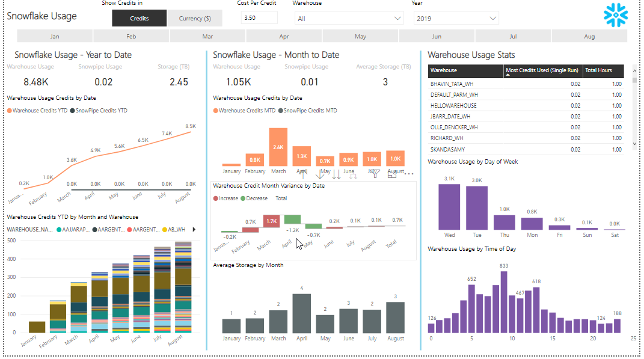Click the 833 peak time-of-day bar
This screenshot has width=644, height=359.
click(504, 302)
